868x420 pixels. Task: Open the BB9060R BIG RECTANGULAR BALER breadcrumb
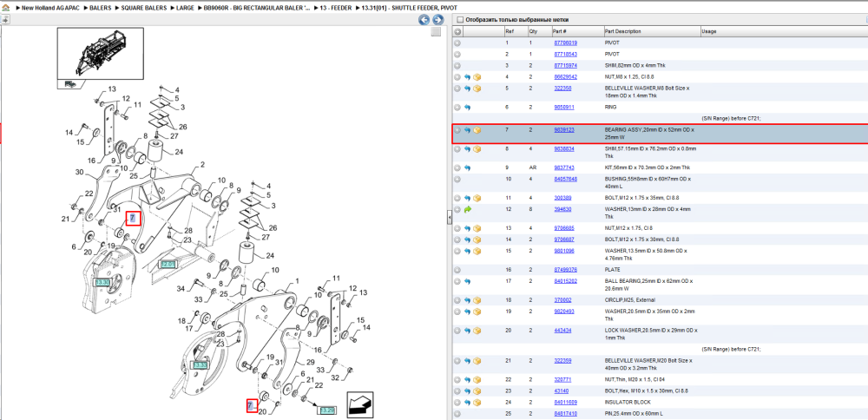click(257, 9)
